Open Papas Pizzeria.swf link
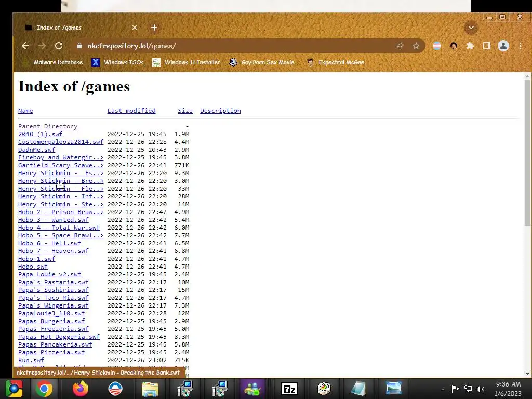The width and height of the screenshot is (532, 399). [51, 353]
